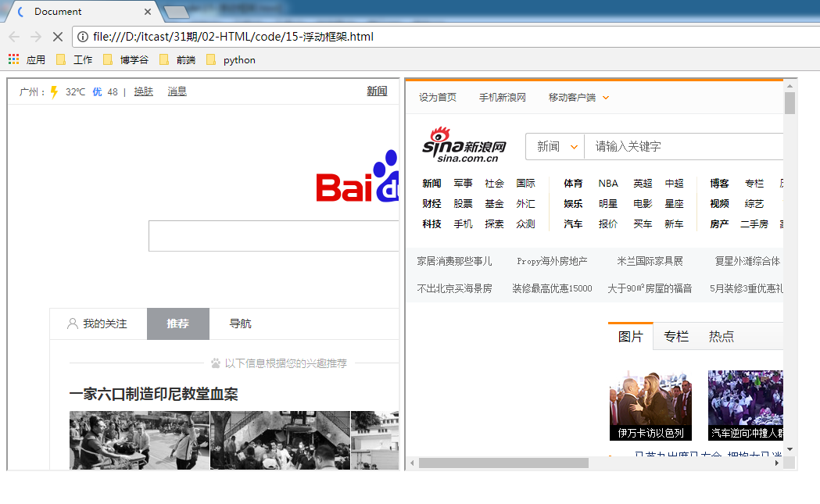The width and height of the screenshot is (820, 504).
Task: Open 伊万卡访以色列 photo
Action: click(x=650, y=406)
